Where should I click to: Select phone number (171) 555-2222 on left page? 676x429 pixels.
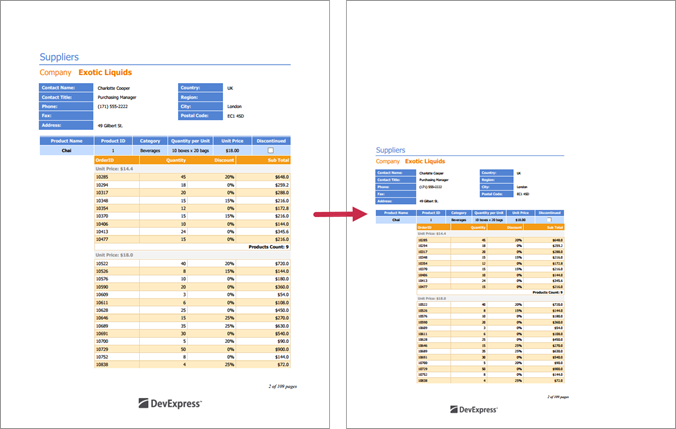pos(113,106)
